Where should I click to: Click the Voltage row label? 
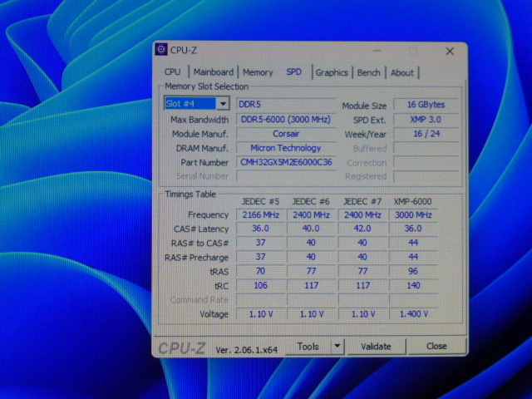pos(214,314)
